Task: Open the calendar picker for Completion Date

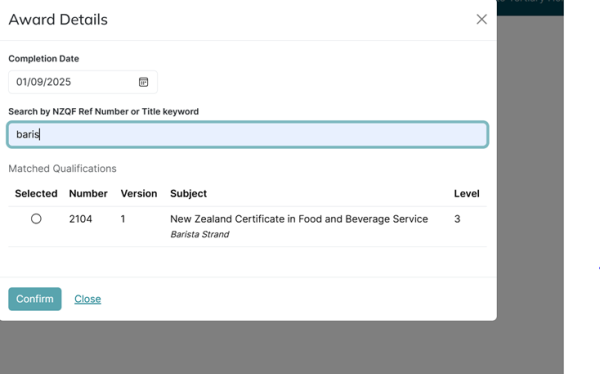Action: 143,82
